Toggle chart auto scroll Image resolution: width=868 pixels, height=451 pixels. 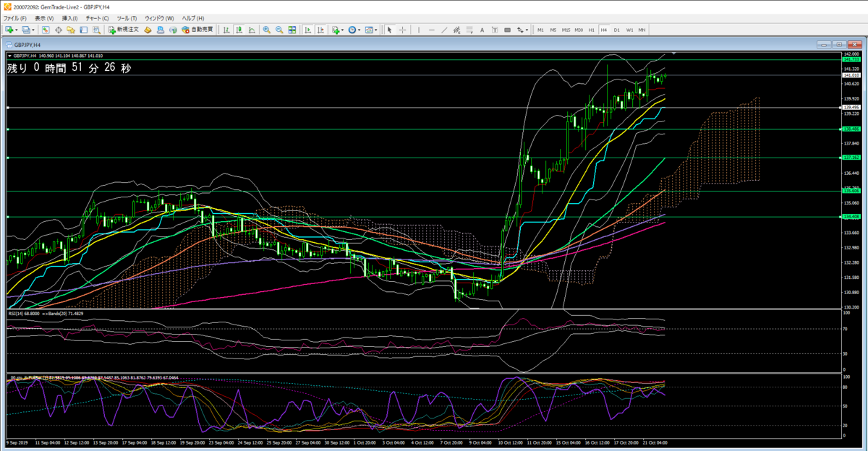pos(308,30)
